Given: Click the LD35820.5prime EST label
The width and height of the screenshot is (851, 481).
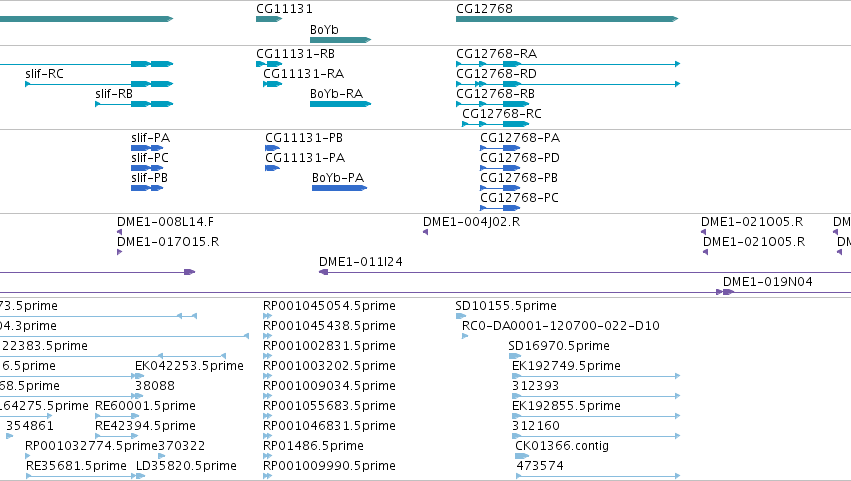Looking at the screenshot, I should click(x=186, y=467).
